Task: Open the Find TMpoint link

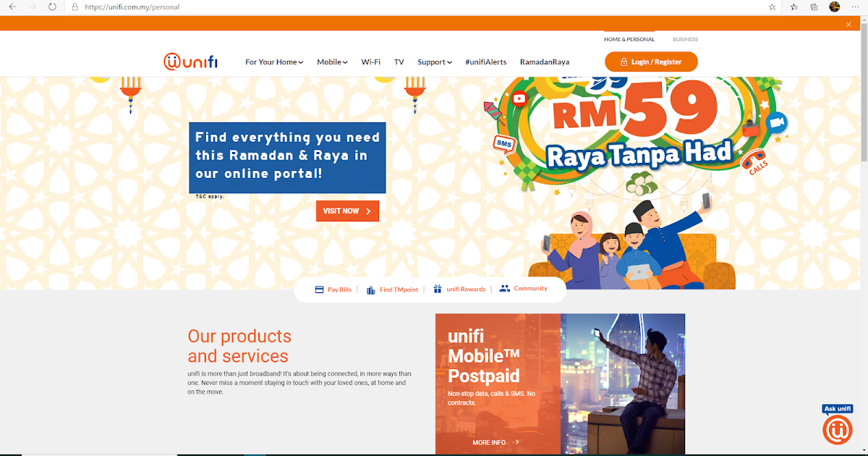Action: pos(399,290)
